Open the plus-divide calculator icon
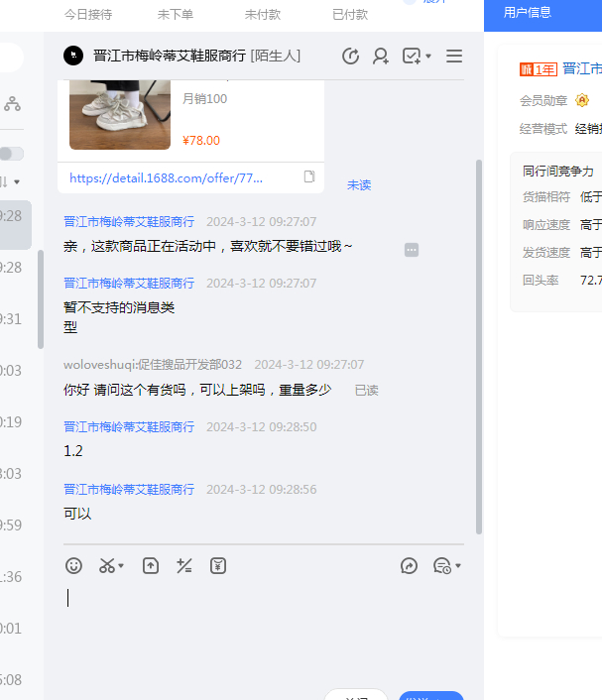The height and width of the screenshot is (700, 602). pyautogui.click(x=184, y=565)
